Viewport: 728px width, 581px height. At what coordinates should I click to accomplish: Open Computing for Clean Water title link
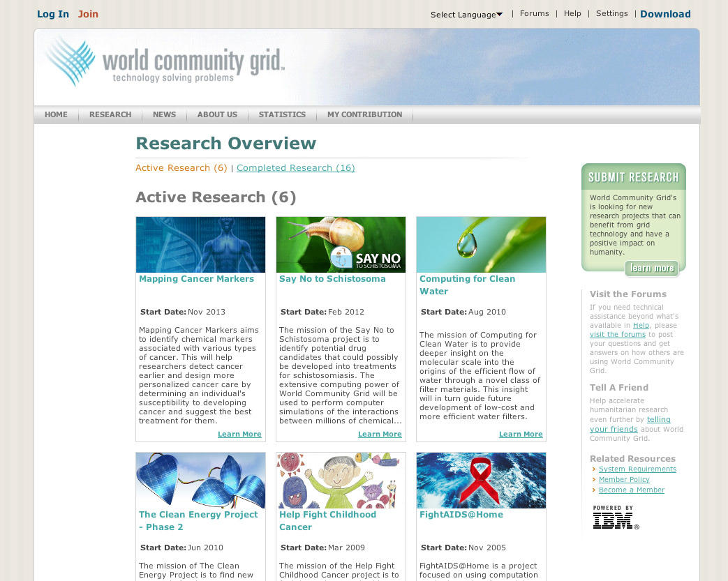click(x=468, y=285)
